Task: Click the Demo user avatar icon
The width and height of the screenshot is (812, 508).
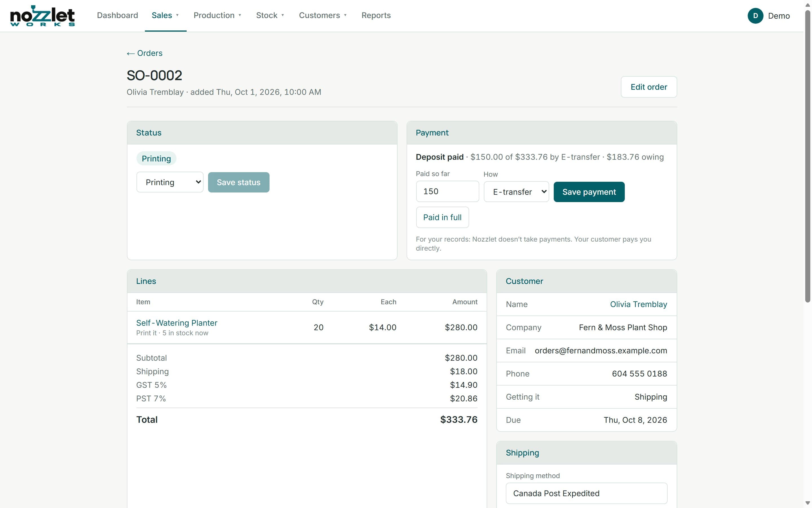Action: click(x=755, y=16)
